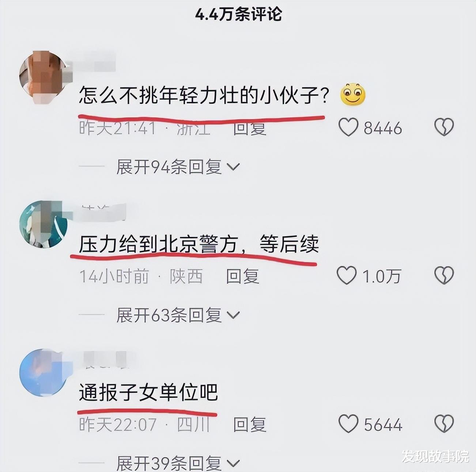476x472 pixels.
Task: Dislike the Shaanxi user's comment
Action: point(444,275)
